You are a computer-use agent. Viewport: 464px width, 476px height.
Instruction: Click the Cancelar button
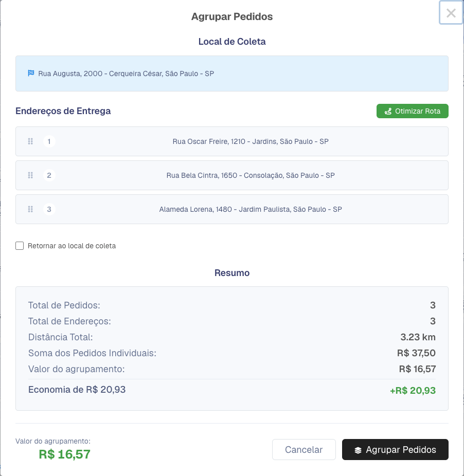point(304,450)
